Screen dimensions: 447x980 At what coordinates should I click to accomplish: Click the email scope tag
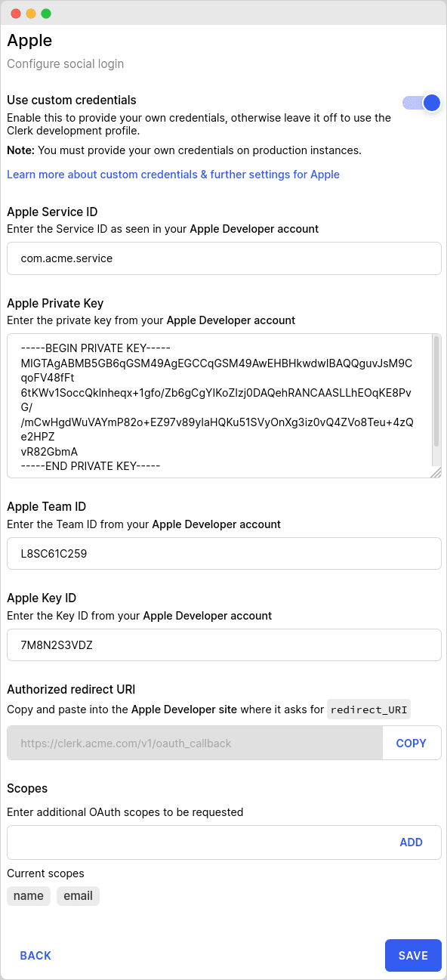coord(78,895)
